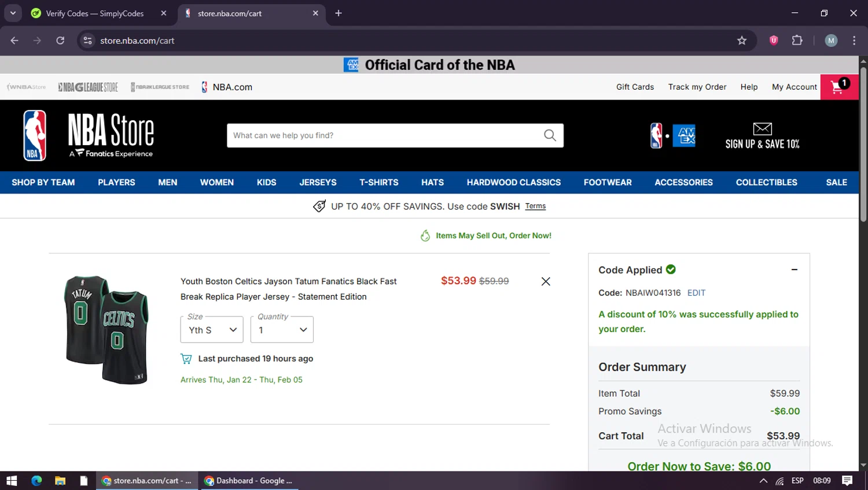Image resolution: width=868 pixels, height=490 pixels.
Task: Open JERSEYS menu
Action: pyautogui.click(x=318, y=182)
